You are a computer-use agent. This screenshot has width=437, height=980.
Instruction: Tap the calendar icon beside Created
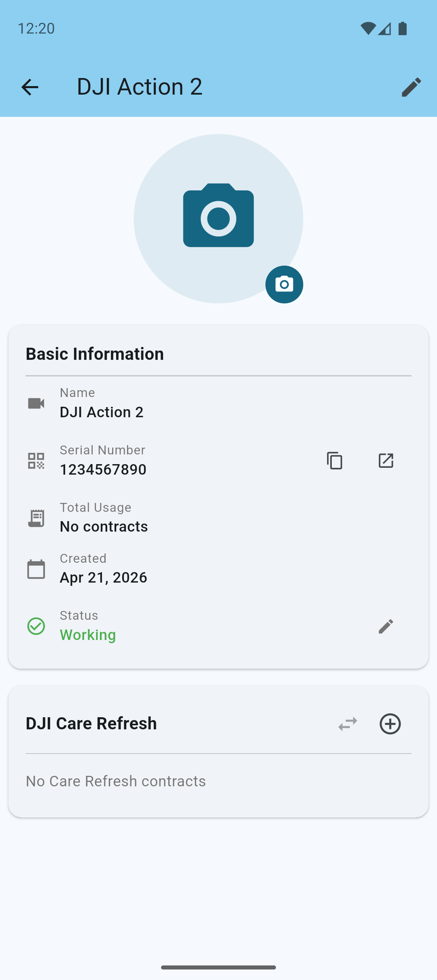pos(36,569)
